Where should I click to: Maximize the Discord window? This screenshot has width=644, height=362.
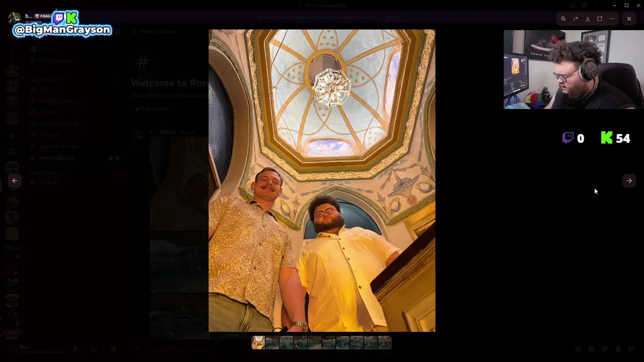pos(626,6)
